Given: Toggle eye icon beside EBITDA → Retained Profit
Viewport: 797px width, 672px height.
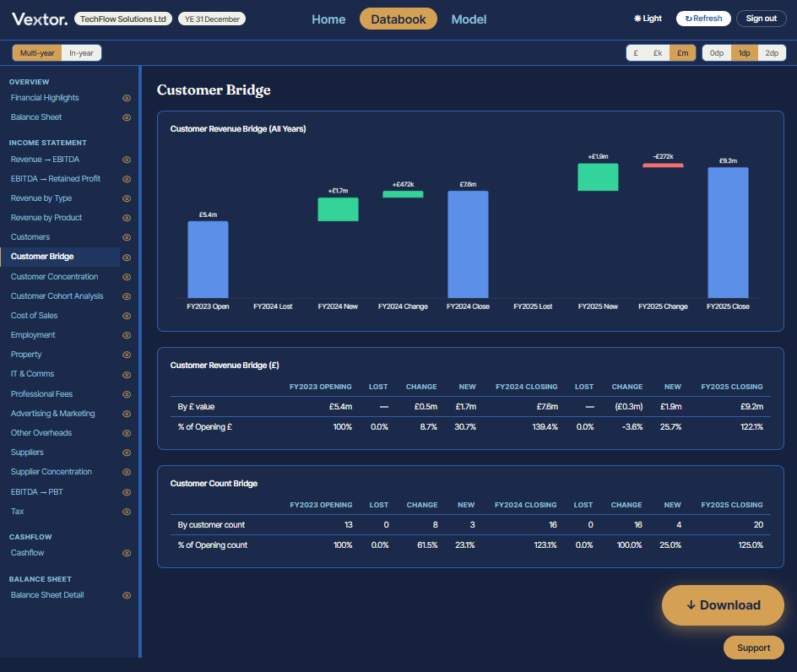Looking at the screenshot, I should click(127, 179).
